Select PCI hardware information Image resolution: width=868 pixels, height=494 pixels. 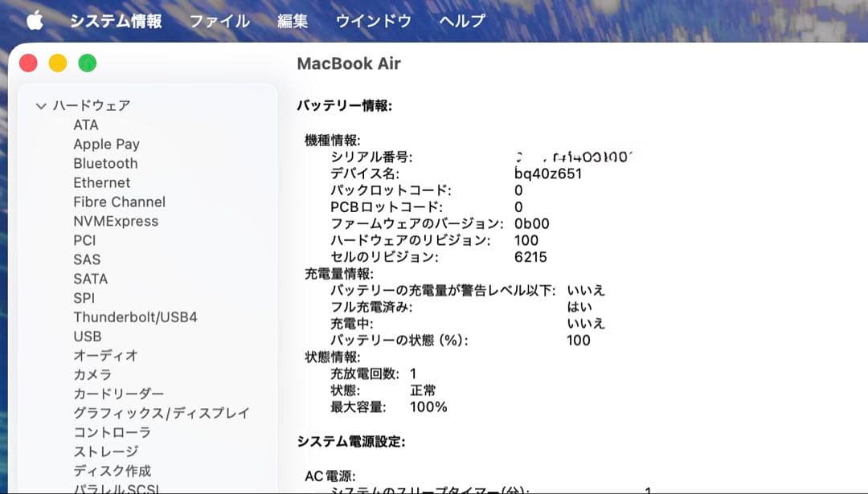pos(84,240)
